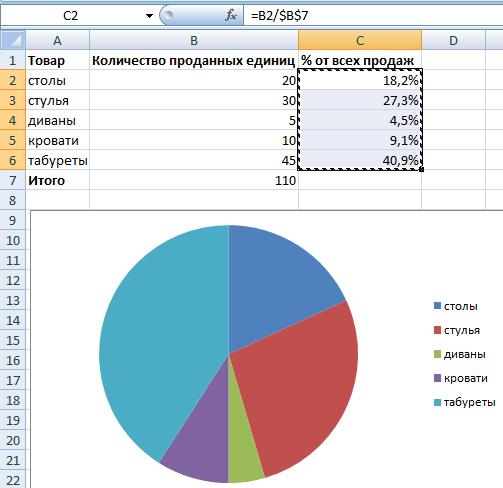This screenshot has width=503, height=488.
Task: Click the cell 'кровати' in column A
Action: tap(58, 140)
